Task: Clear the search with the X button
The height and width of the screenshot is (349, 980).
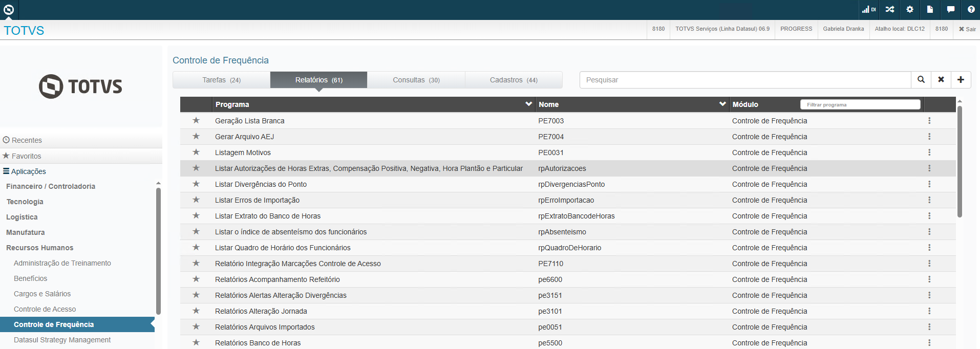Action: point(941,80)
